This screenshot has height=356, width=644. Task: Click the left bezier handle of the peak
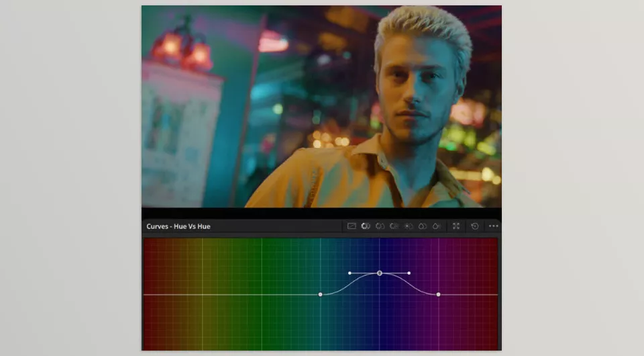tap(350, 273)
